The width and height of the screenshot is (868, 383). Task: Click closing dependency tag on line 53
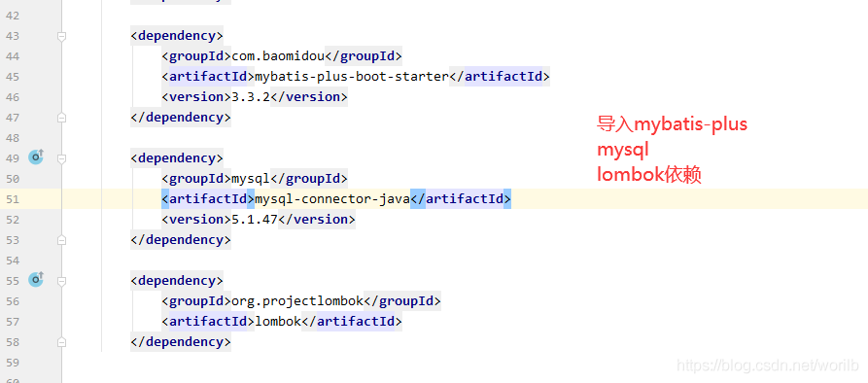[x=181, y=240]
